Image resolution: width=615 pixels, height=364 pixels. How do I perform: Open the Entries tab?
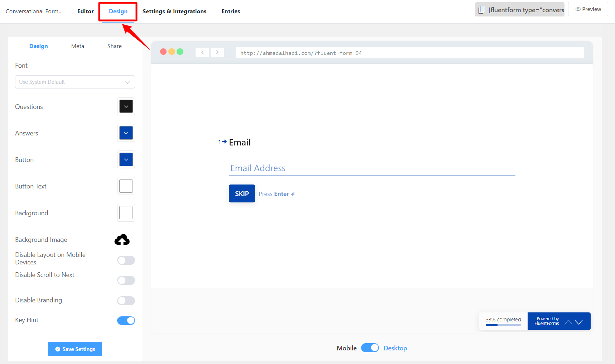pos(231,11)
